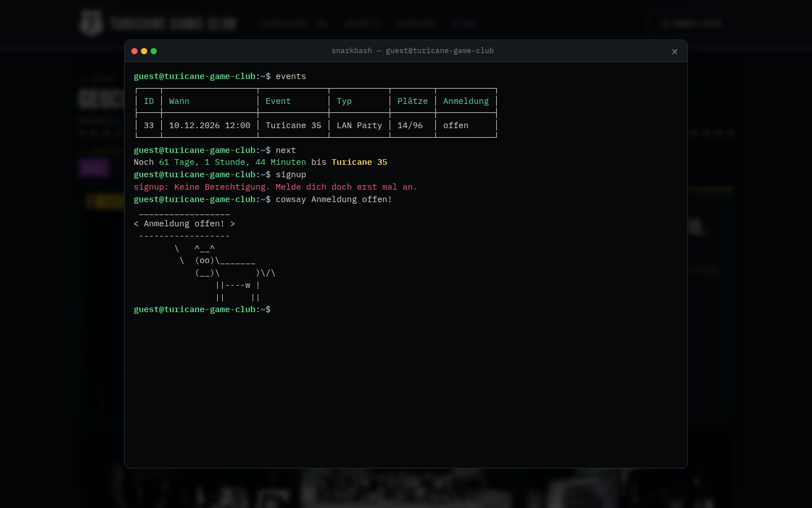Viewport: 812px width, 508px height.
Task: Click the red 'signup: Keine Berechtigung' error line
Action: tap(276, 187)
